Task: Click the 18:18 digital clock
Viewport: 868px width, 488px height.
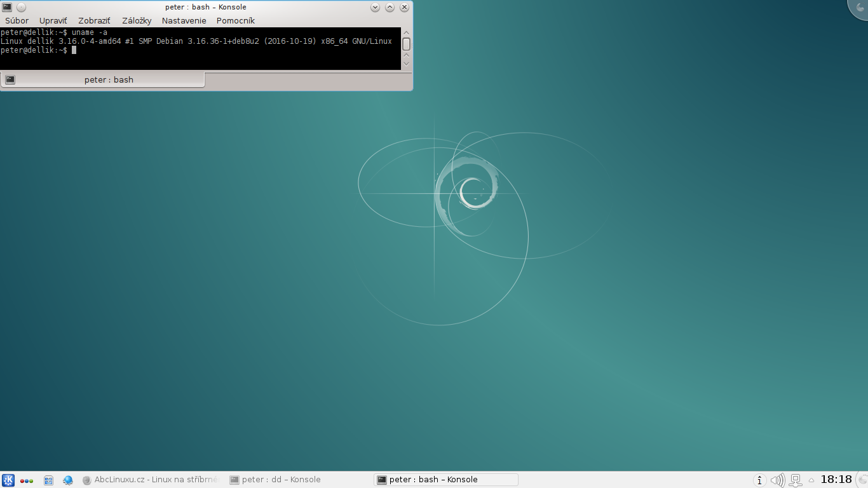Action: 836,480
